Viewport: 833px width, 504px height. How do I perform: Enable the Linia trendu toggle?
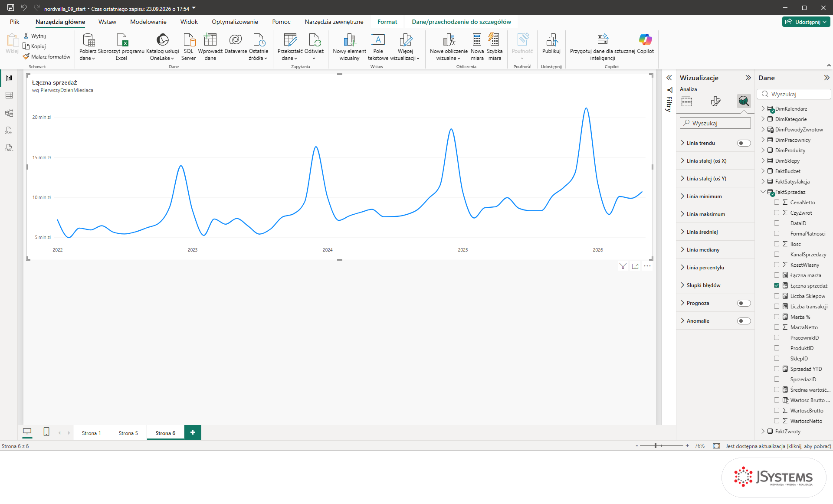click(x=744, y=143)
